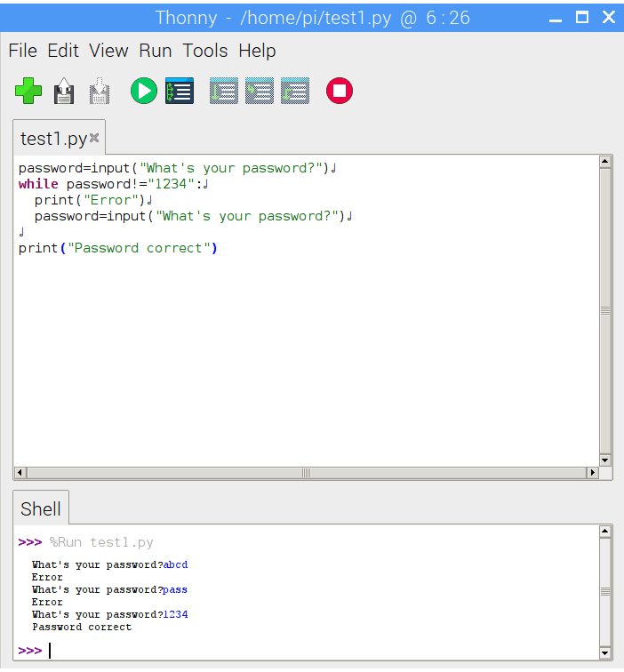Click the '1234' input in shell output

click(175, 614)
